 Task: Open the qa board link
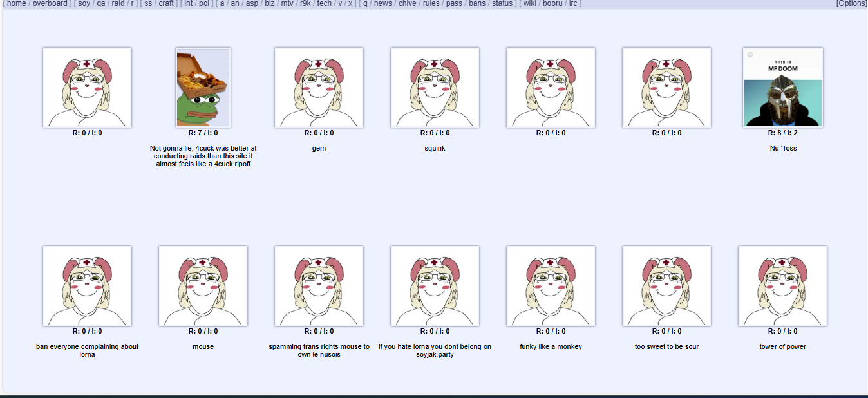click(x=101, y=3)
